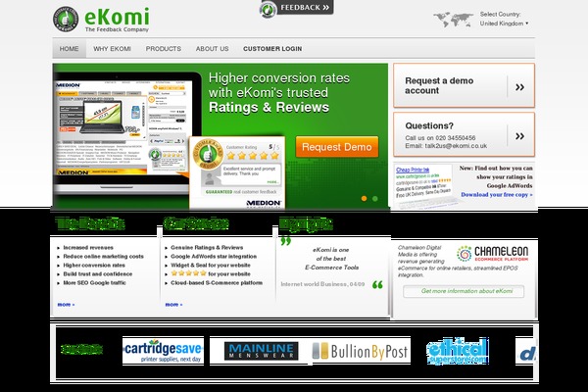The height and width of the screenshot is (392, 588).
Task: Click Reduce online marketing costs item
Action: coord(103,256)
